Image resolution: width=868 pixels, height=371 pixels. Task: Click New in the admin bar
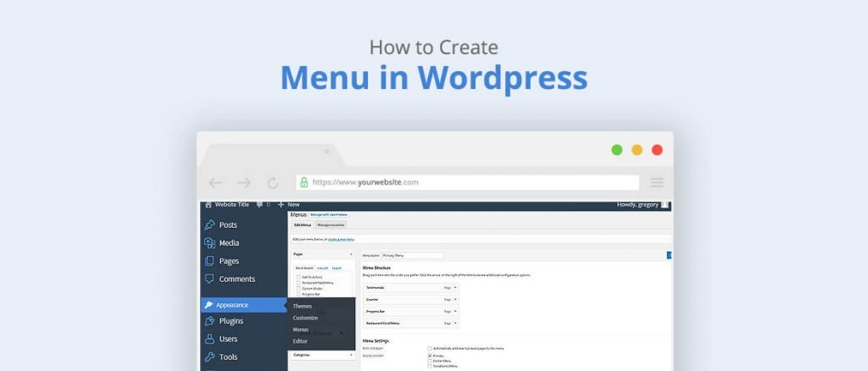point(293,205)
